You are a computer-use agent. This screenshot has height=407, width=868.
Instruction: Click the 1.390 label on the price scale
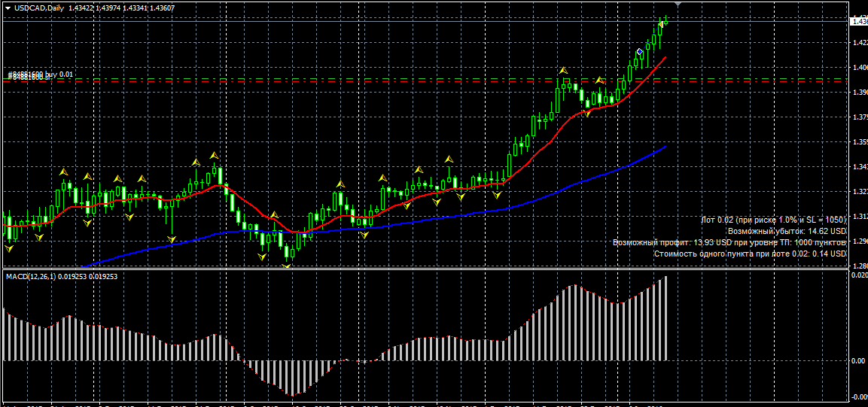pos(860,92)
